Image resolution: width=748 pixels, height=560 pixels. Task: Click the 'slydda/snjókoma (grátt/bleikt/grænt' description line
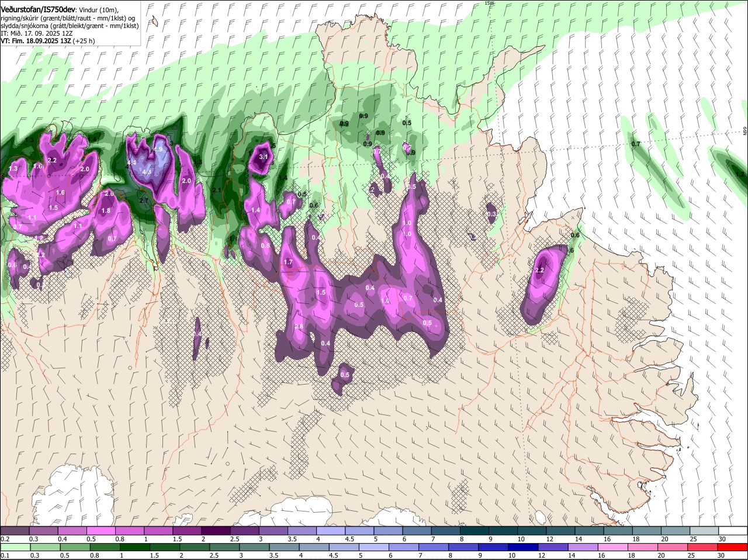[x=70, y=26]
